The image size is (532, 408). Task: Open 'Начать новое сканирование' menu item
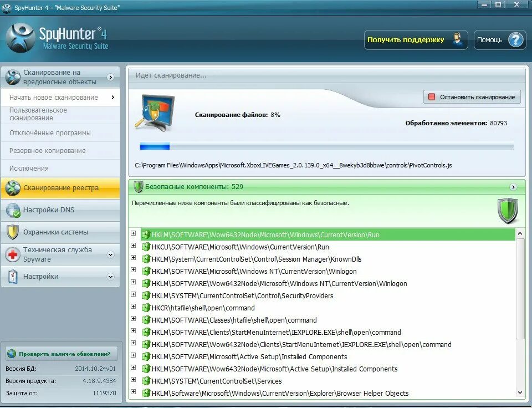pos(60,98)
